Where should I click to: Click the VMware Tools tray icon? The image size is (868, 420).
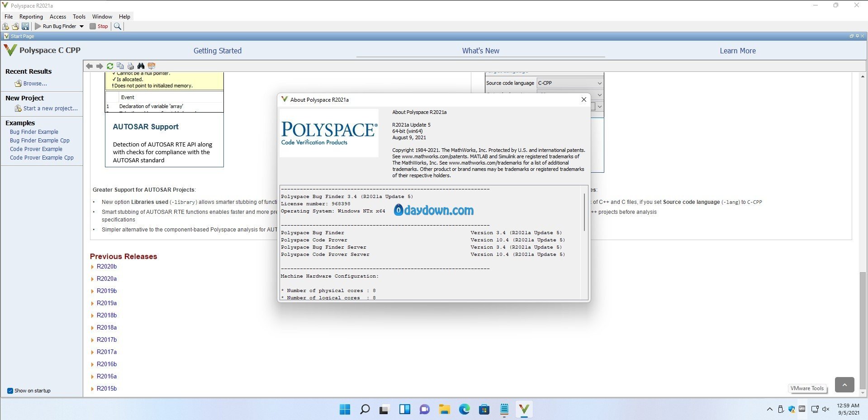click(802, 409)
